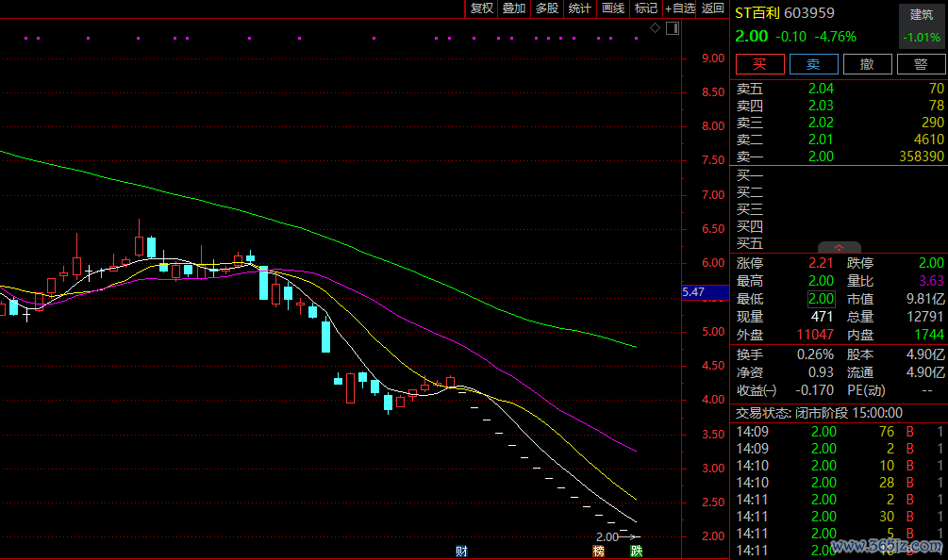The height and width of the screenshot is (560, 948).
Task: Click the 内盘 value 1744
Action: (x=928, y=335)
